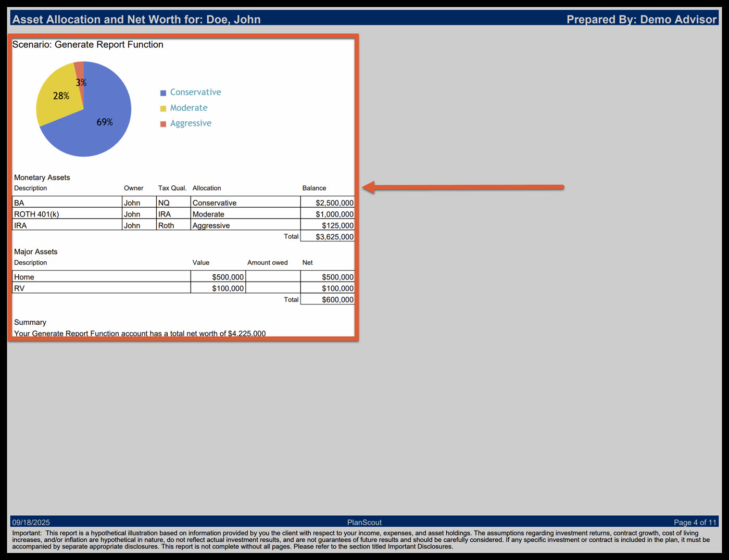Click the Description header under Major Assets
Image resolution: width=729 pixels, height=560 pixels.
30,262
